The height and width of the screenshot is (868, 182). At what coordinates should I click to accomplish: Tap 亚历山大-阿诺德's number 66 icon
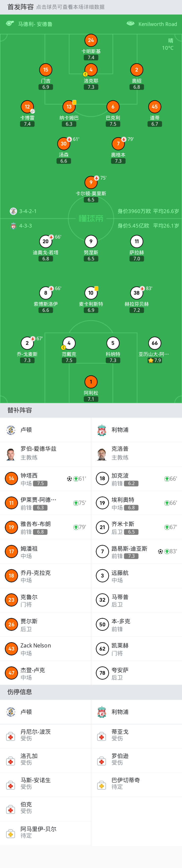tap(155, 343)
